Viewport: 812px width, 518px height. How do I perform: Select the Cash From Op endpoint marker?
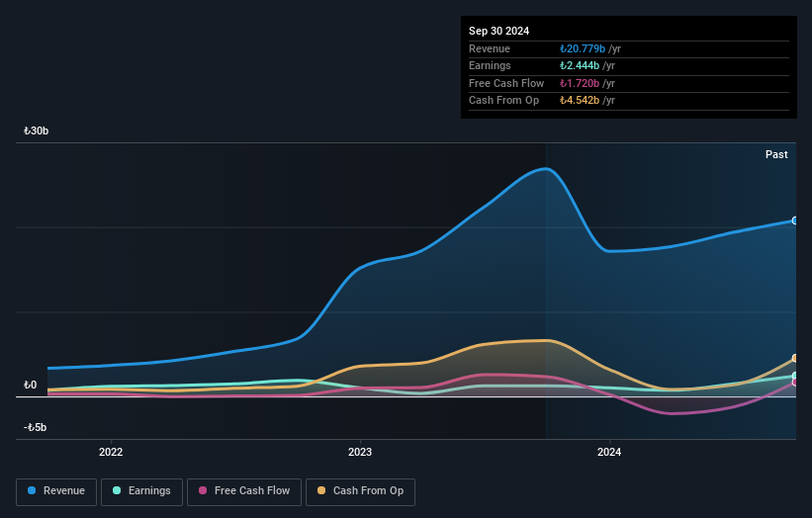[x=795, y=358]
